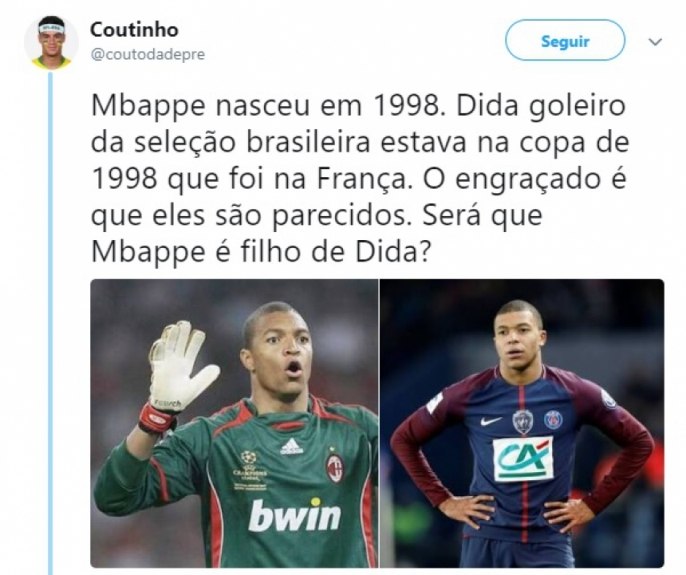Image resolution: width=686 pixels, height=575 pixels.
Task: Click the first line mentioning 1998
Action: (x=358, y=106)
